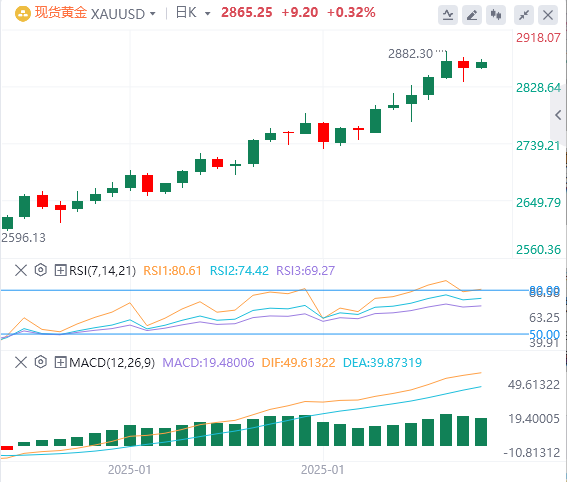567x482 pixels.
Task: Click the gold coin symbol icon
Action: coord(23,14)
